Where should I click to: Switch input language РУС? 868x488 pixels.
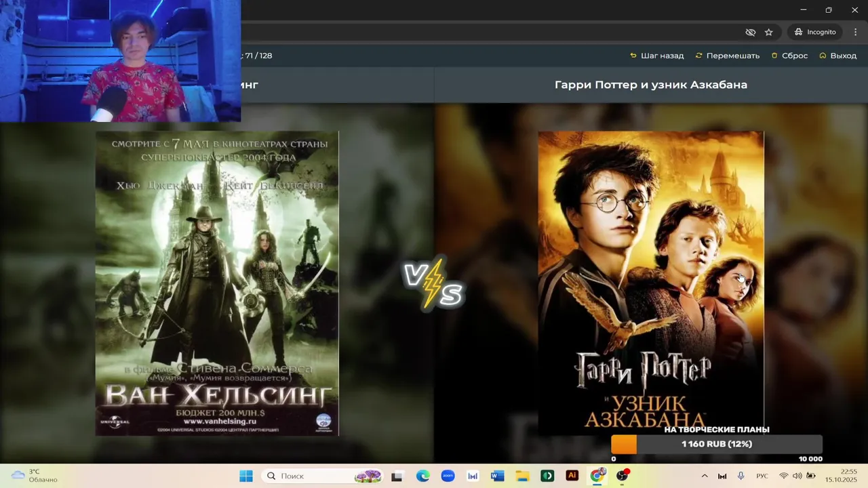pos(762,476)
